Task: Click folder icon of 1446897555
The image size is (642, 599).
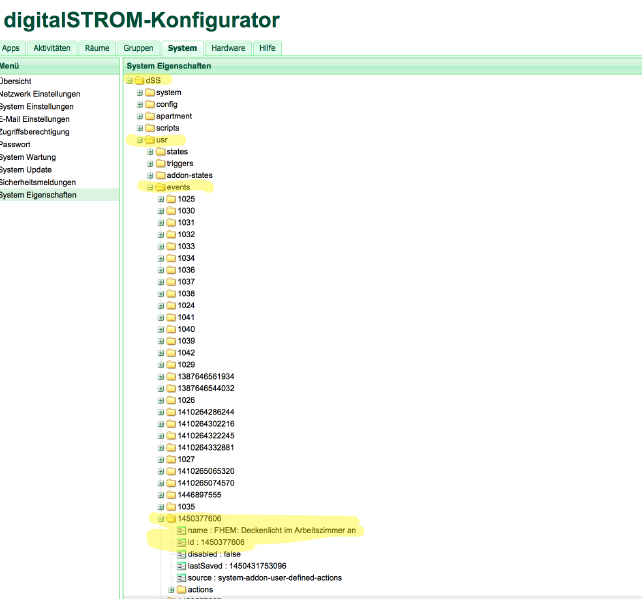Action: [171, 495]
